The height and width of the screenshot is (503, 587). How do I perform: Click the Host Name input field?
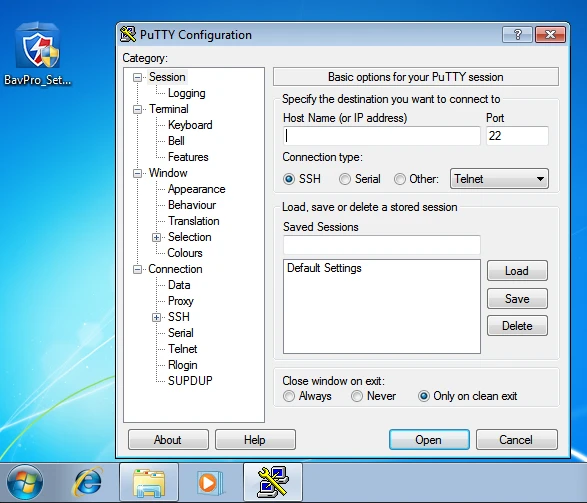coord(381,135)
